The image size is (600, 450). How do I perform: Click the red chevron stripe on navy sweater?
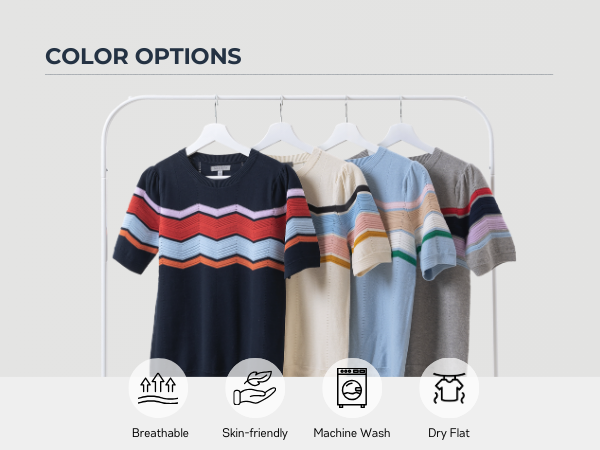(x=222, y=227)
